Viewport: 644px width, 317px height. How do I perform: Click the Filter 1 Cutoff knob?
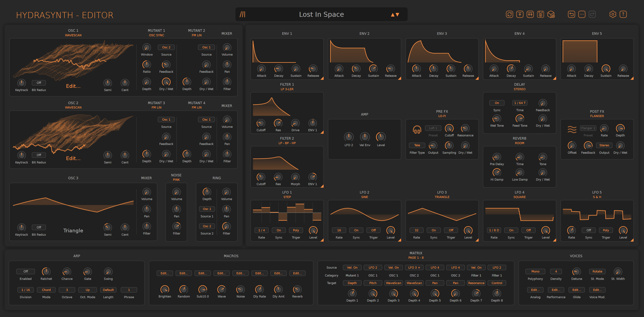pos(261,123)
